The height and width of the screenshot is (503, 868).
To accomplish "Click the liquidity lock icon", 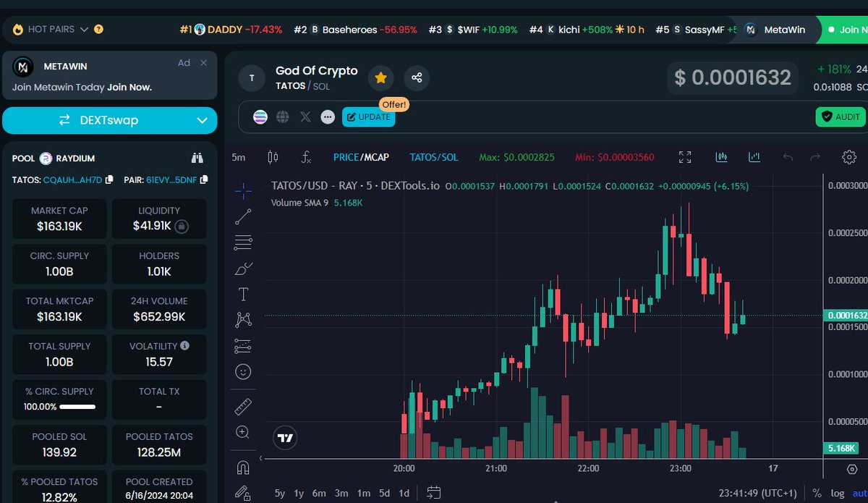I will [x=182, y=226].
